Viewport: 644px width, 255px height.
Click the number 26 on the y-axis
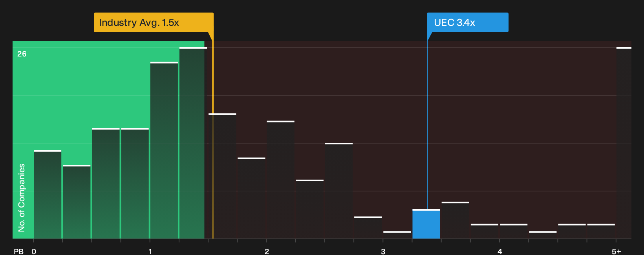coord(22,54)
